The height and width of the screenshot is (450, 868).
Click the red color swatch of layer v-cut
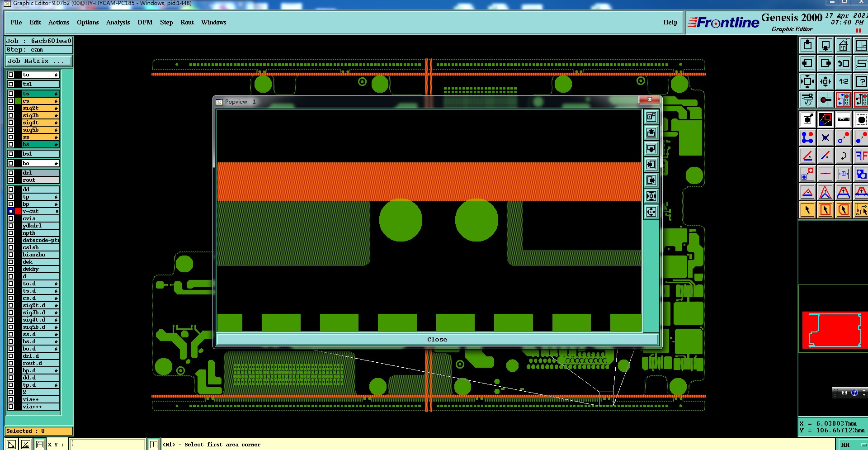(x=18, y=211)
